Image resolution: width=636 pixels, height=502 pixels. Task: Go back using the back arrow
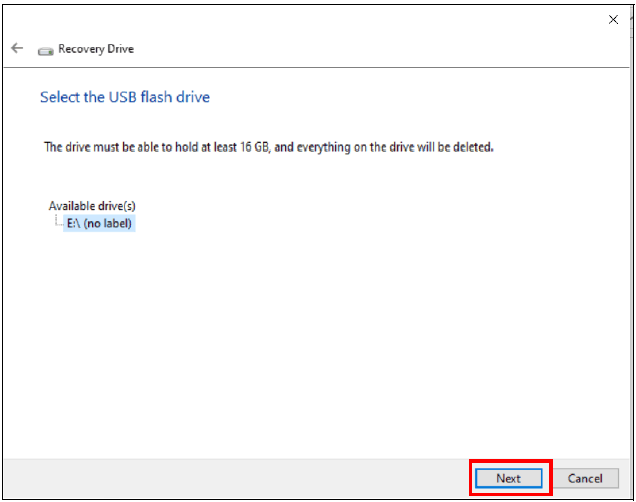click(x=17, y=48)
